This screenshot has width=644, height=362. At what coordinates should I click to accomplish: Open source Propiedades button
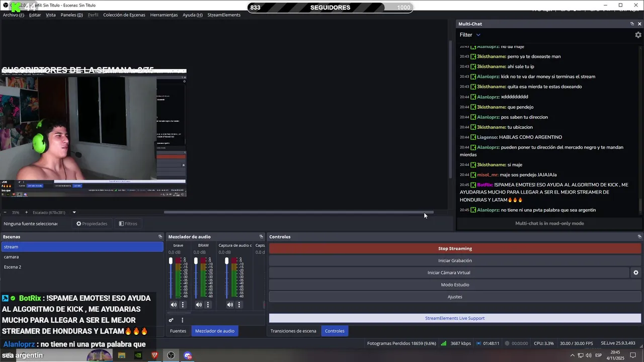coord(92,224)
